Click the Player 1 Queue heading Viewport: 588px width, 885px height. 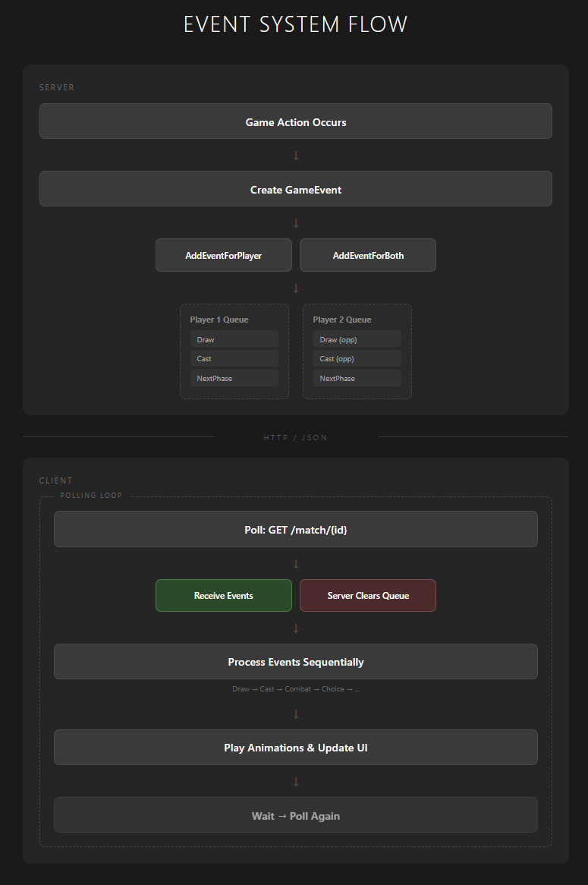tap(219, 320)
